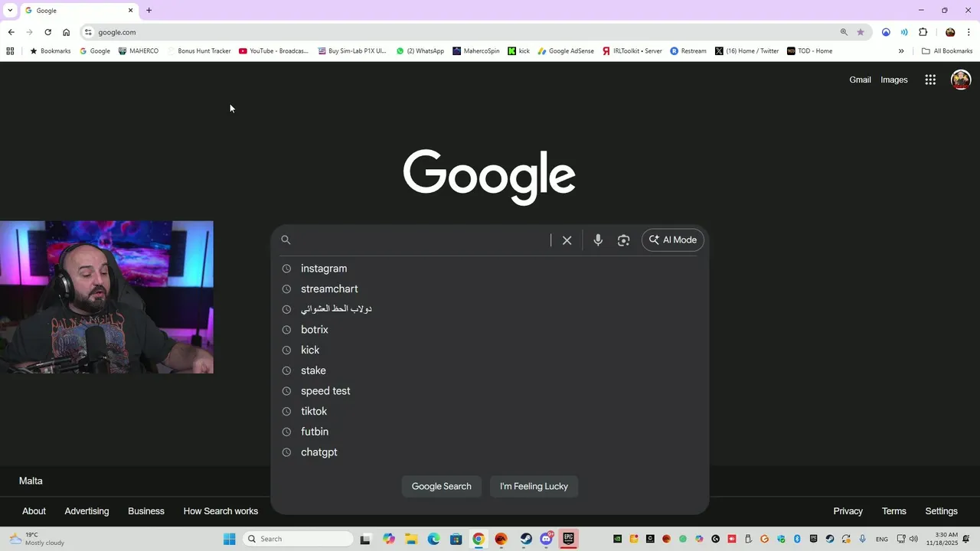Select the kick search suggestion
This screenshot has width=980, height=551.
pos(490,350)
